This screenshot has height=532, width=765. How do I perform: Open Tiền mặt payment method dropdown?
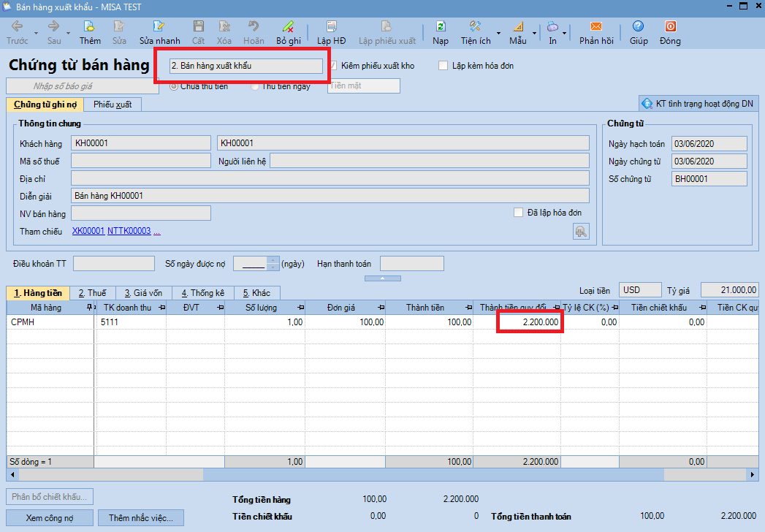point(363,86)
